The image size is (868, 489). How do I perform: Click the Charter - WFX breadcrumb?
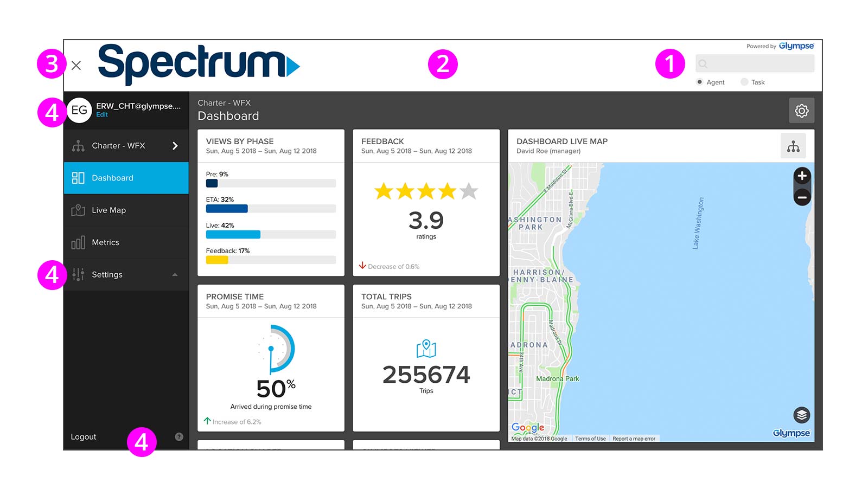tap(224, 103)
